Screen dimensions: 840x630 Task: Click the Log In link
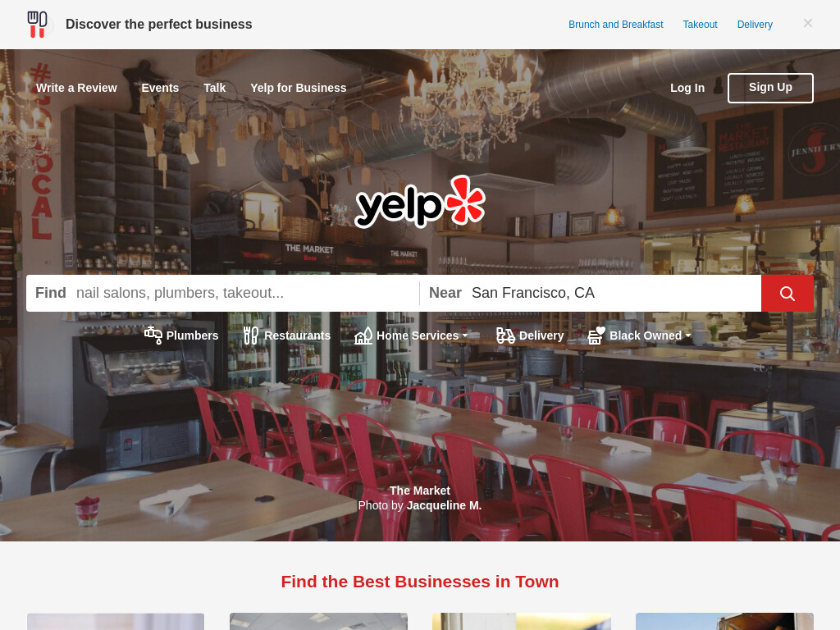tap(687, 88)
